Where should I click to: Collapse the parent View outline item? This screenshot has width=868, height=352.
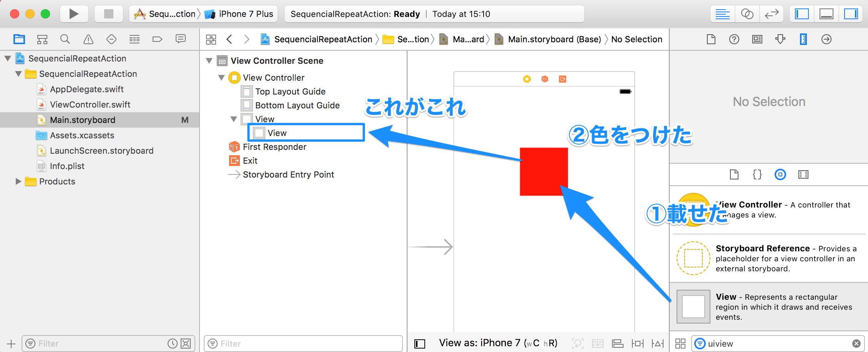234,119
